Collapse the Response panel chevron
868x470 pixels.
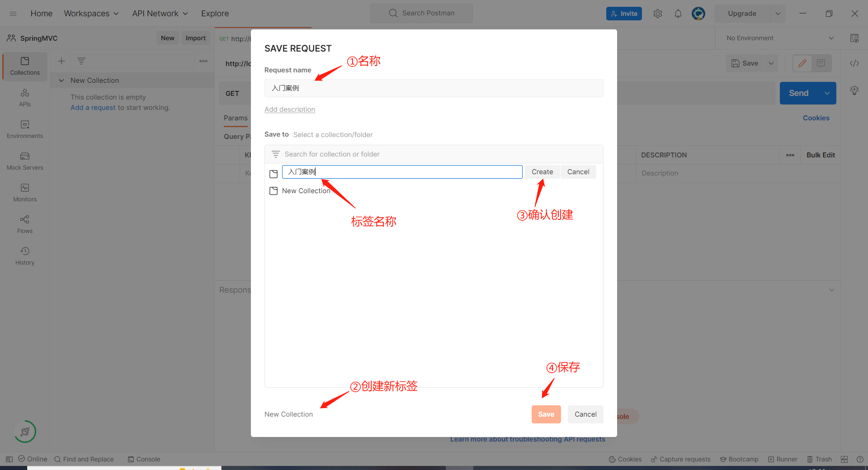point(831,290)
